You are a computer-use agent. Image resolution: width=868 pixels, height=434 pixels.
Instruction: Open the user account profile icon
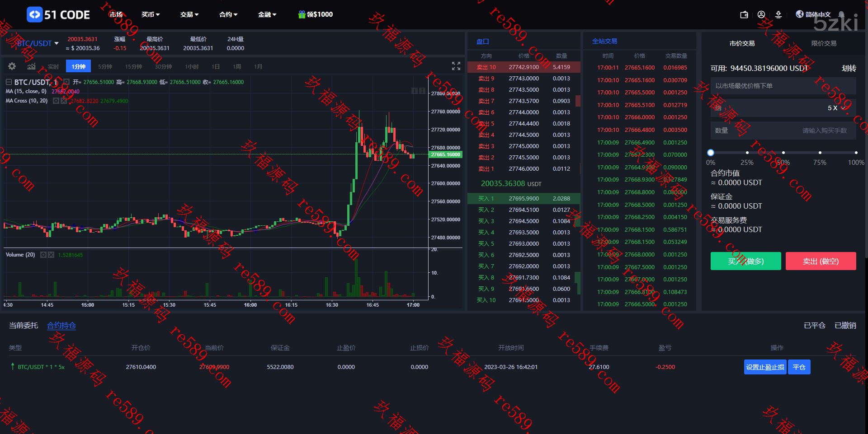coord(761,15)
